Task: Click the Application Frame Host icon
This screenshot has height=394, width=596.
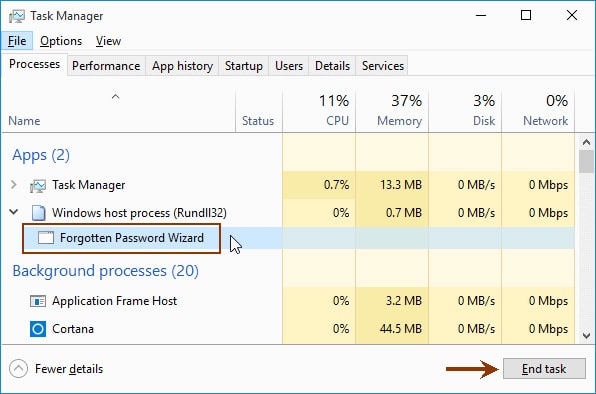Action: pyautogui.click(x=38, y=301)
